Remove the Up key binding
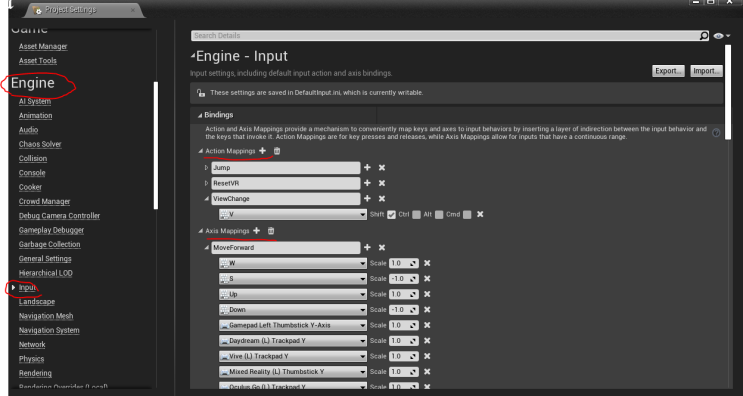This screenshot has width=743, height=396. (427, 294)
